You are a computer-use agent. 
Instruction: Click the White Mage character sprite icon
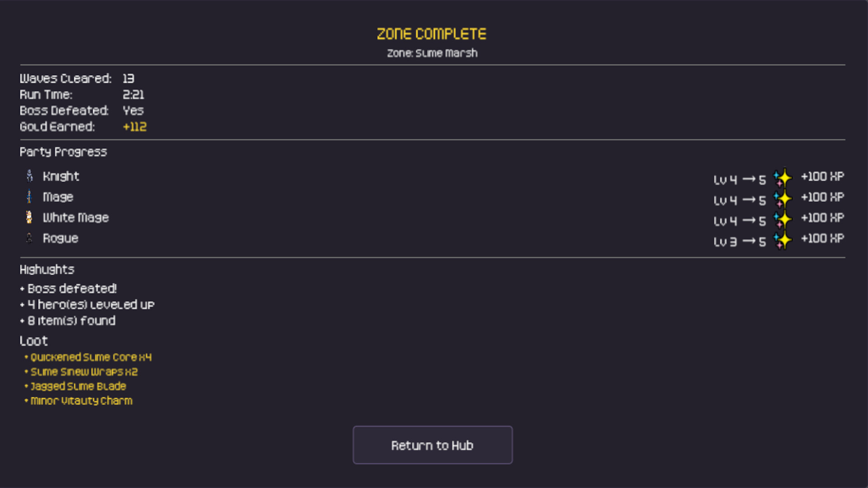29,217
